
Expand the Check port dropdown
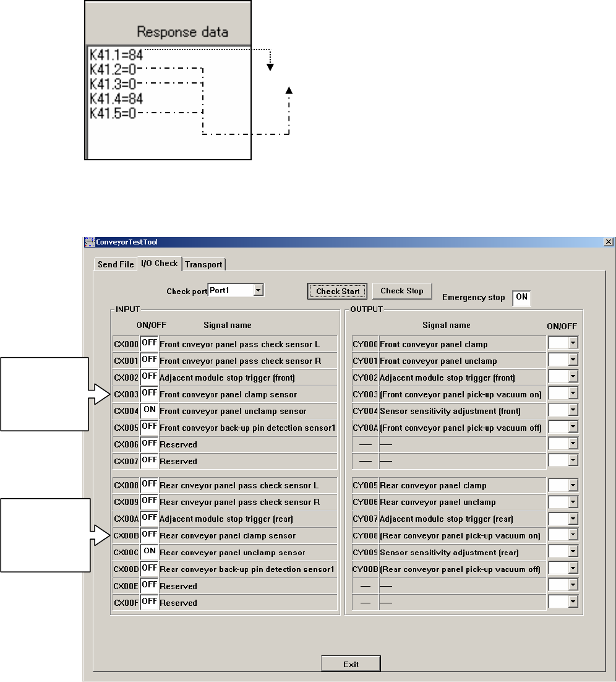point(259,290)
